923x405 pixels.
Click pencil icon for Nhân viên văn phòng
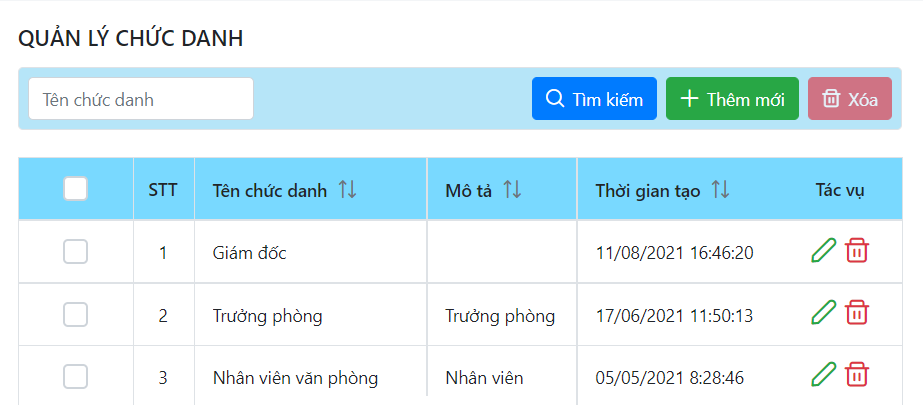823,375
